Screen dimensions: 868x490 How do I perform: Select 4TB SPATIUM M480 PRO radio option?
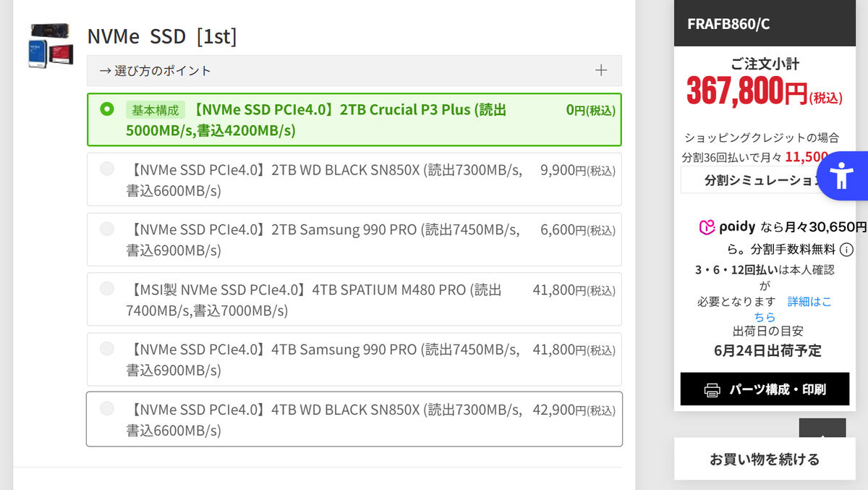[107, 288]
